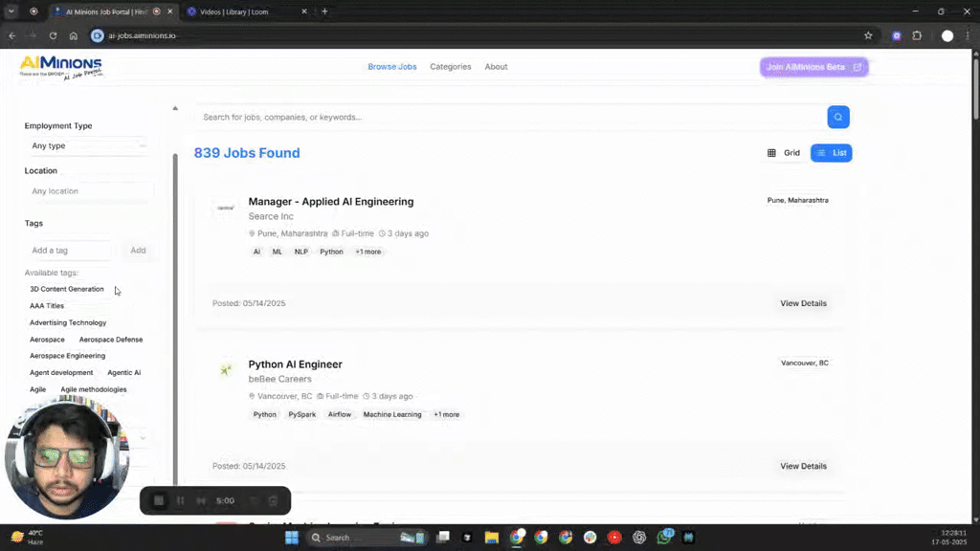Screen dimensions: 980x551
Task: Click the upward chevron above the results list
Action: pos(175,108)
